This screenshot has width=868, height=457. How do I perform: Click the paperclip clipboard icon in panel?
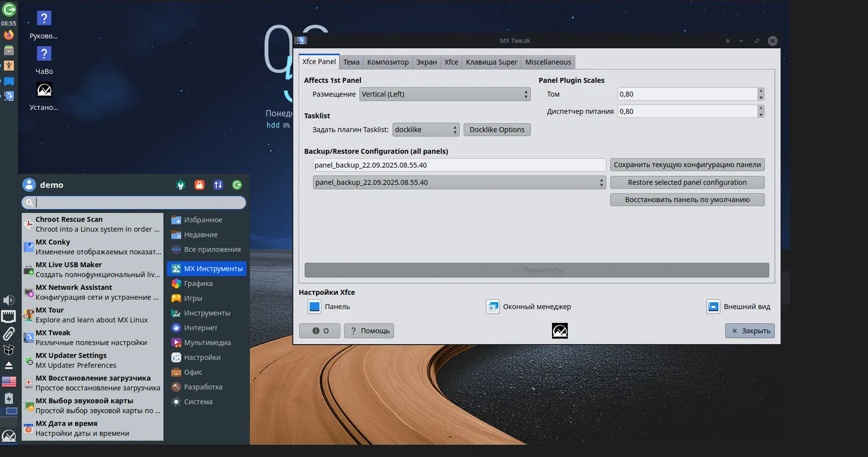(9, 333)
